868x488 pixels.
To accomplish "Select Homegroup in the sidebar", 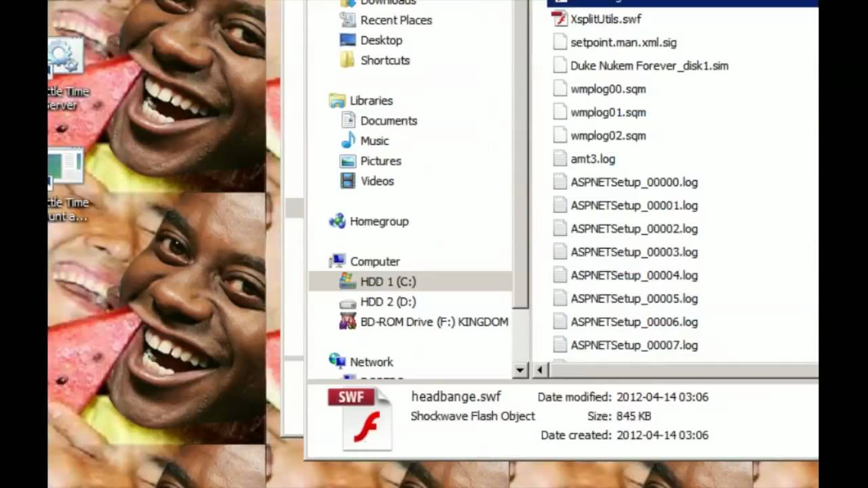I will point(379,221).
